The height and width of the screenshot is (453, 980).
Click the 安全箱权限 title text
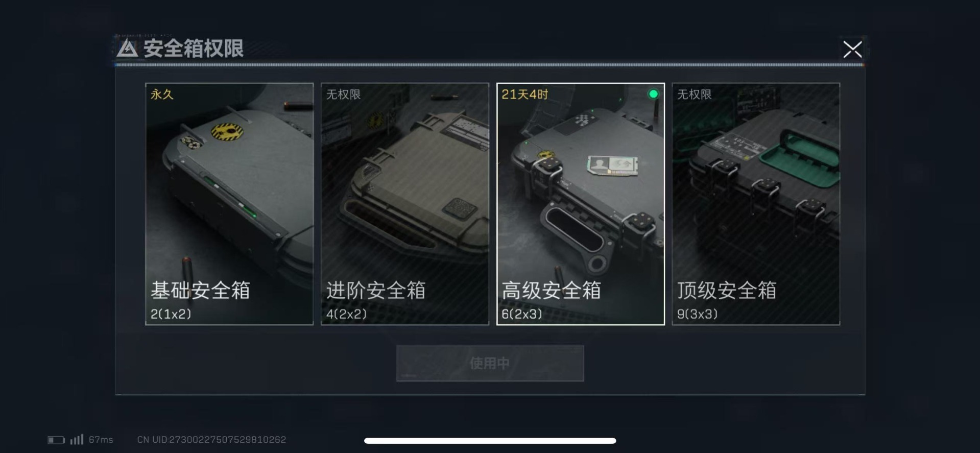pyautogui.click(x=194, y=49)
